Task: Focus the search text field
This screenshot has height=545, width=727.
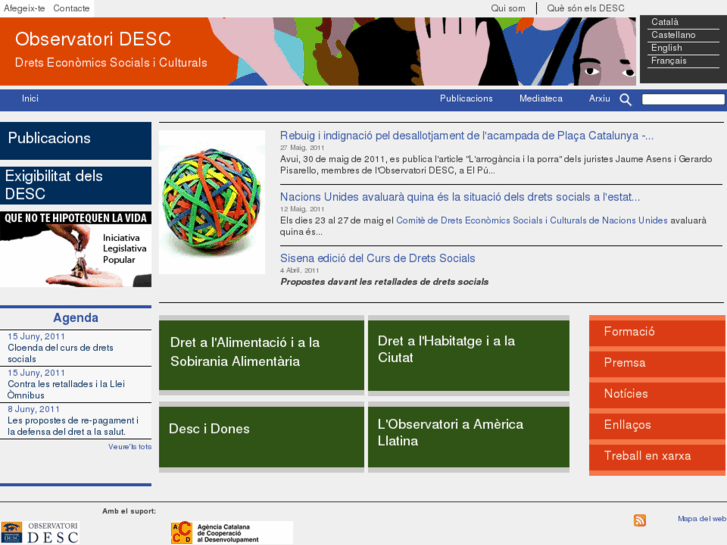Action: tap(683, 99)
